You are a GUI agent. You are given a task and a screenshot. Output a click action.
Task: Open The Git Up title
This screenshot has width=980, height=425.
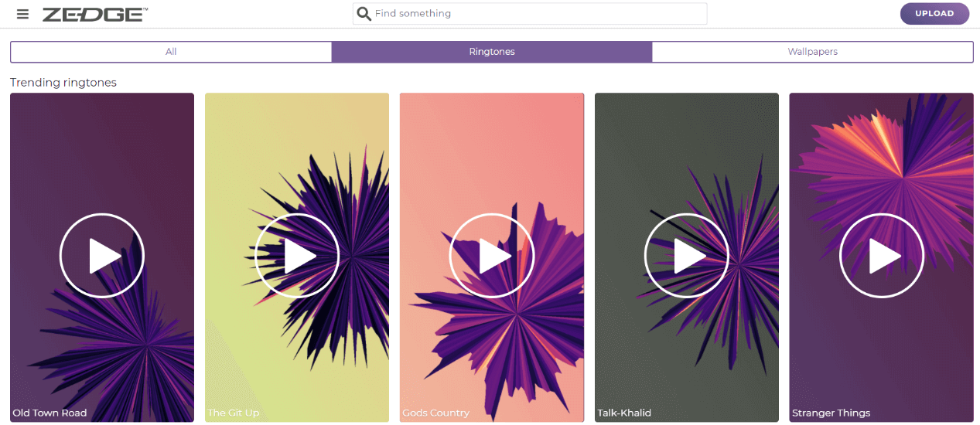(234, 413)
